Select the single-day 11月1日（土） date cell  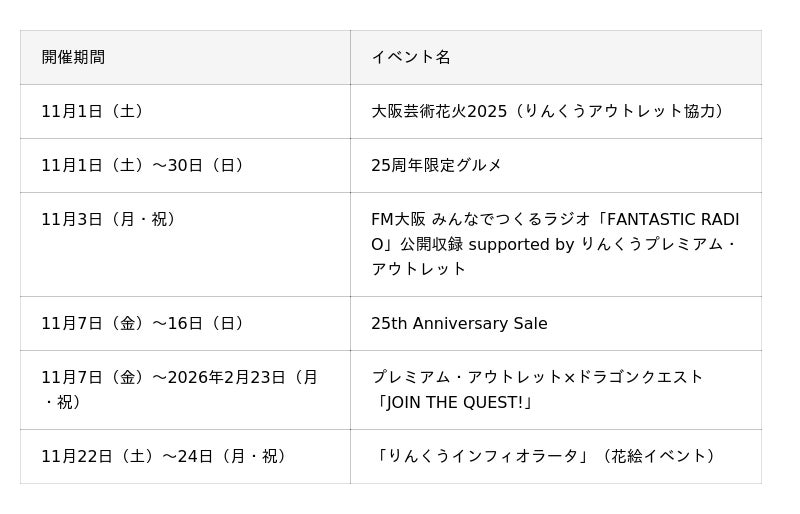96,111
